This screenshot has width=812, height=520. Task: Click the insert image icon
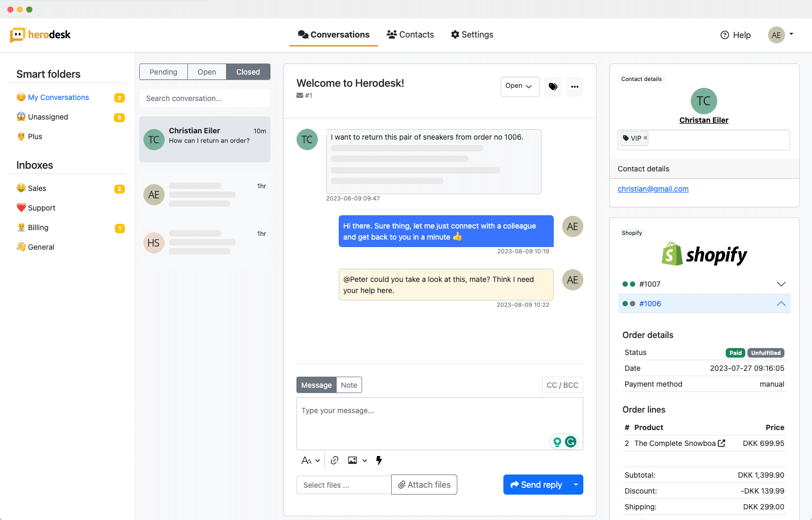click(x=353, y=460)
